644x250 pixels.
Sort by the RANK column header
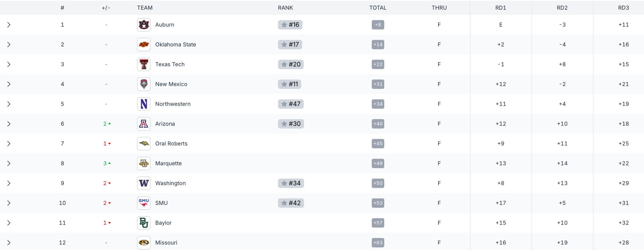(285, 8)
